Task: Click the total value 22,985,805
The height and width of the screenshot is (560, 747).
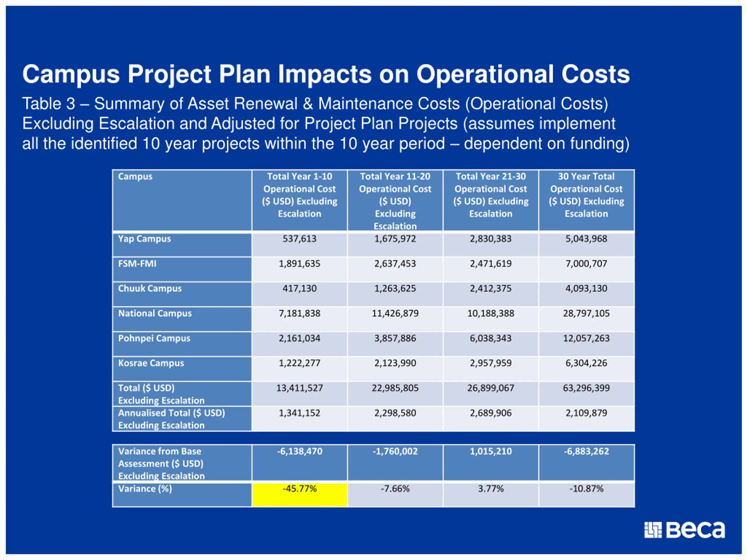Action: point(395,388)
